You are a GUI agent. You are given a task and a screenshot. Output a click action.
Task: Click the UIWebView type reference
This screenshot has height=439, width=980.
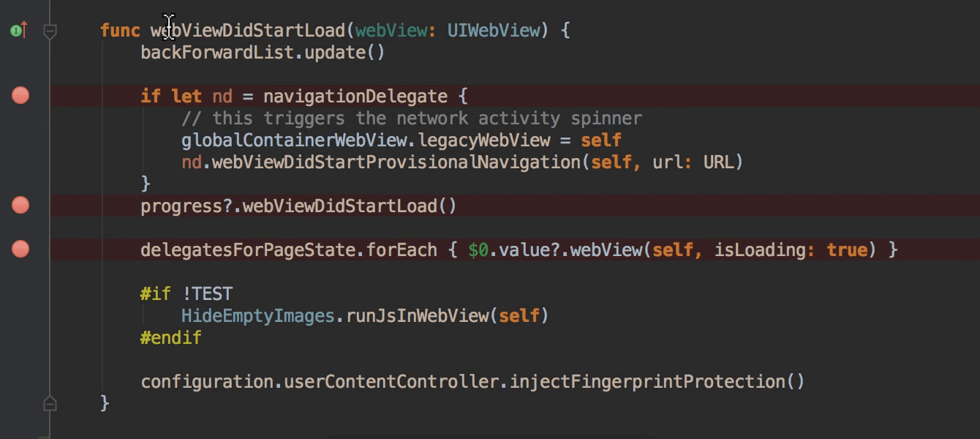(493, 31)
